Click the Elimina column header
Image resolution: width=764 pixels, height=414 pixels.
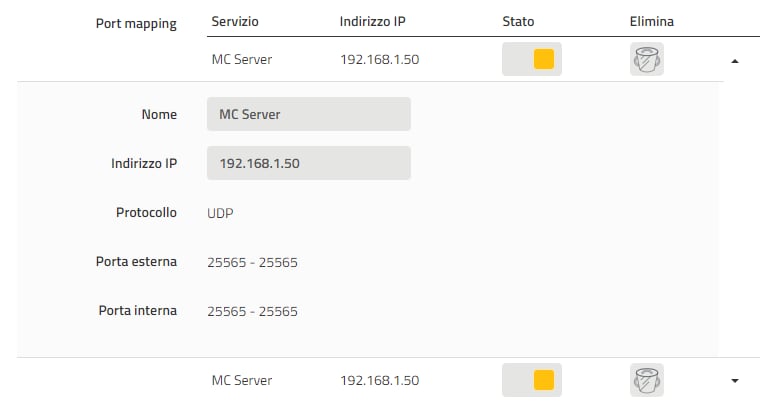(651, 21)
